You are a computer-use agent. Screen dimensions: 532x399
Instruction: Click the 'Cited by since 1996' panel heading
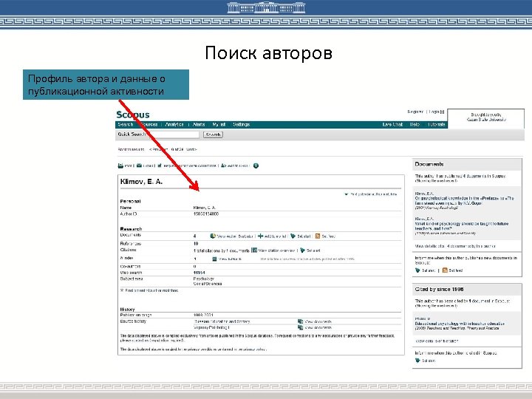coord(439,290)
